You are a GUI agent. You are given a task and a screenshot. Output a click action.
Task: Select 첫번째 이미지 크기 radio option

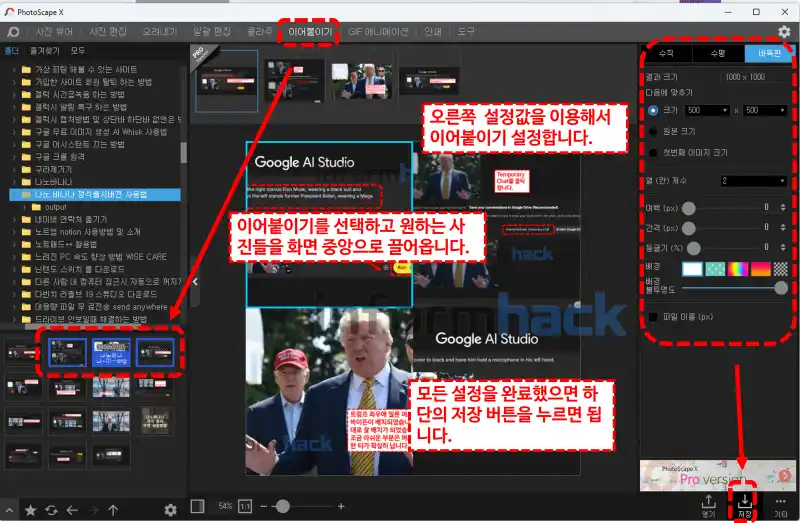(653, 153)
